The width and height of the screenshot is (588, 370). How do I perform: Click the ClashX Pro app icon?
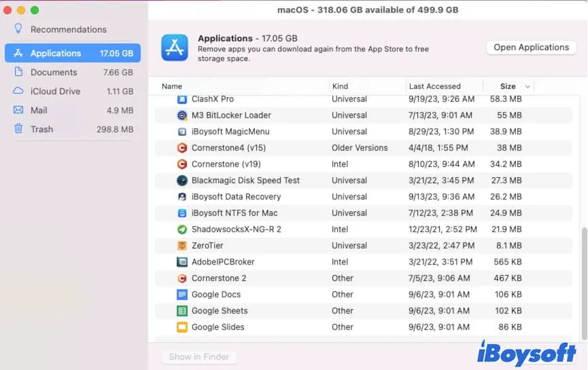(182, 99)
